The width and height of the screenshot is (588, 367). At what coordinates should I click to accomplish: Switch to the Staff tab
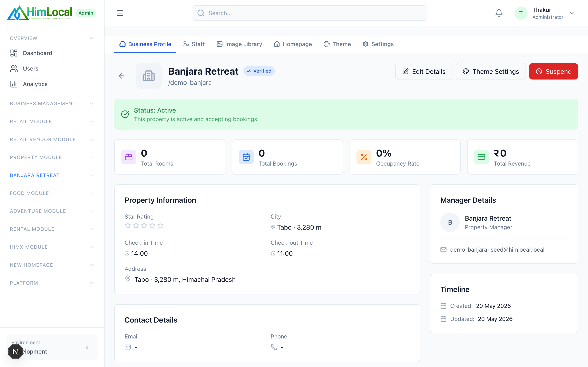(194, 44)
